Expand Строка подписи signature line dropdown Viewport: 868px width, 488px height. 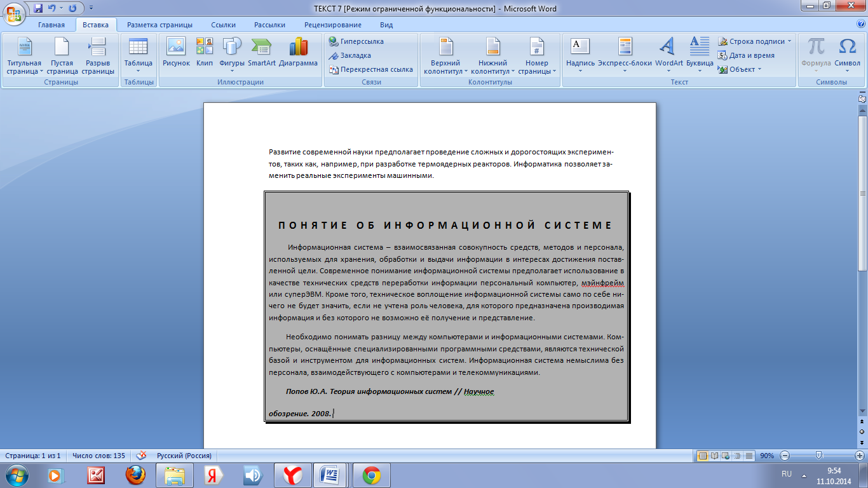[x=789, y=41]
